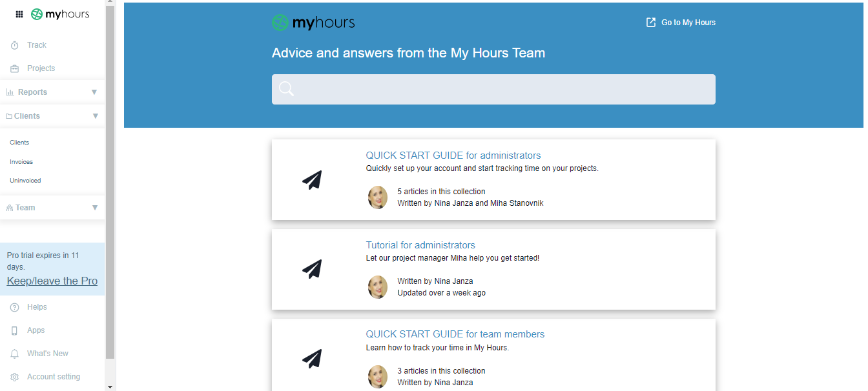Click 'Pro trial expires in 11 days.' text
Image resolution: width=868 pixels, height=391 pixels.
point(43,261)
